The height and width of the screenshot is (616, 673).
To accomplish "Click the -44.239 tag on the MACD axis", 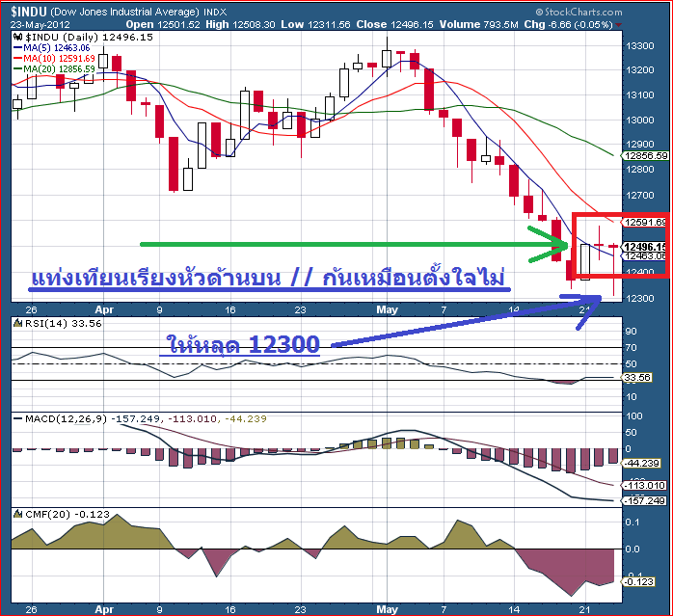I will (641, 463).
